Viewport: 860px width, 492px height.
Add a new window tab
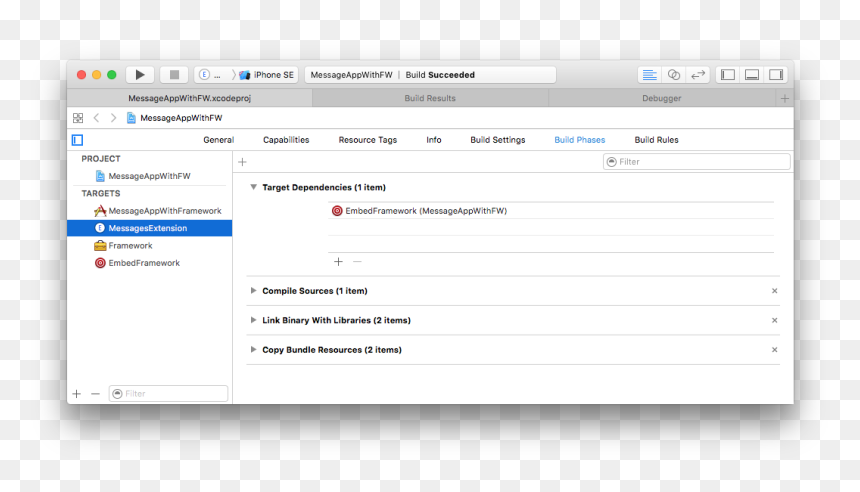(x=785, y=98)
